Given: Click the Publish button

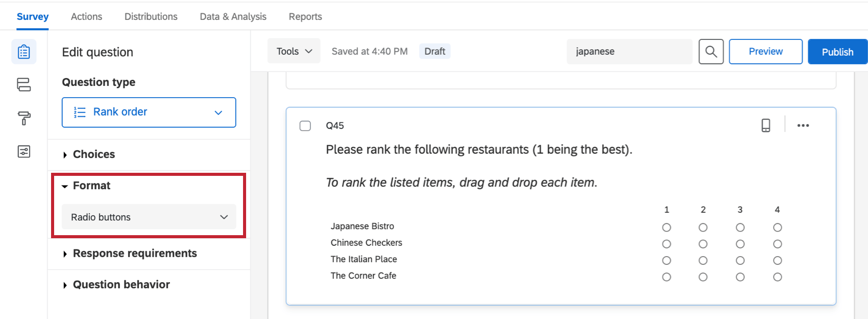Looking at the screenshot, I should pyautogui.click(x=837, y=51).
